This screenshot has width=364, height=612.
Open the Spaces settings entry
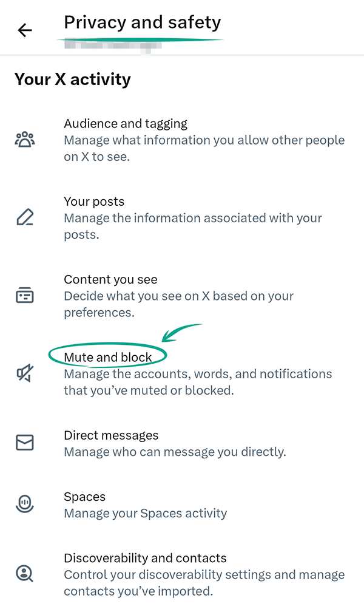pos(84,497)
